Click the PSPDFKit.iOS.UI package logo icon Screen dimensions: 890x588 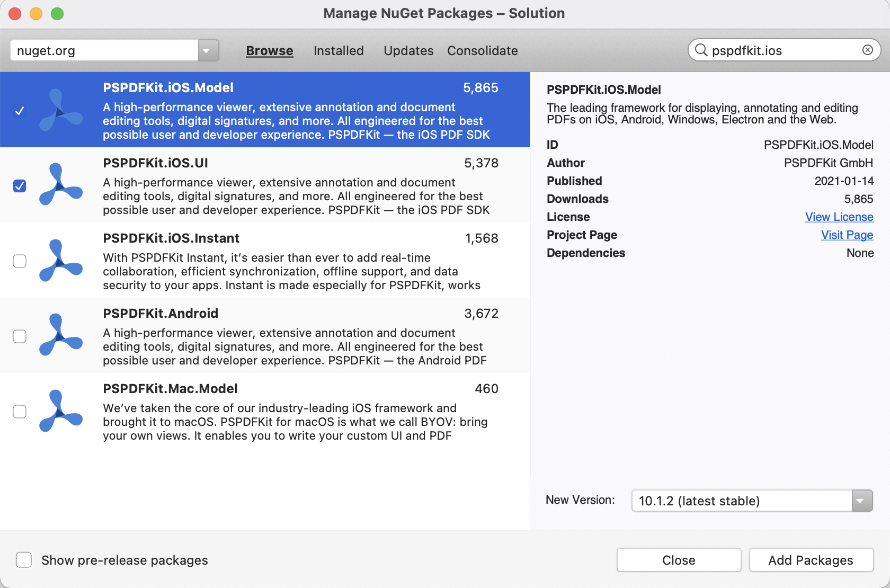coord(61,185)
